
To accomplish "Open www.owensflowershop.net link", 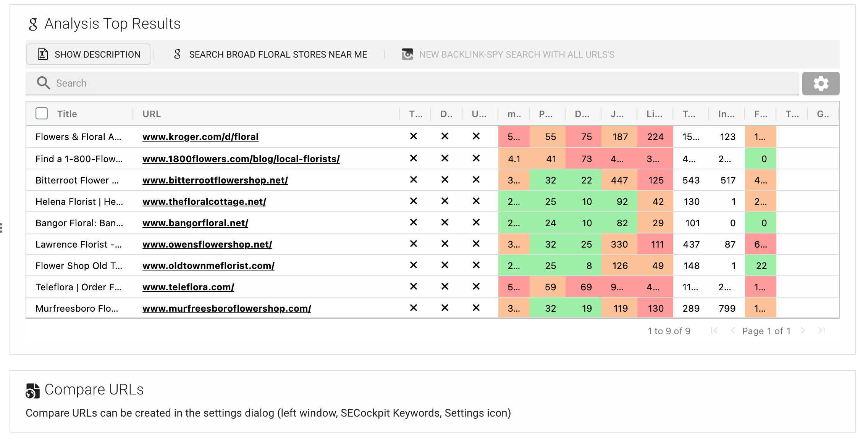I will [x=207, y=244].
